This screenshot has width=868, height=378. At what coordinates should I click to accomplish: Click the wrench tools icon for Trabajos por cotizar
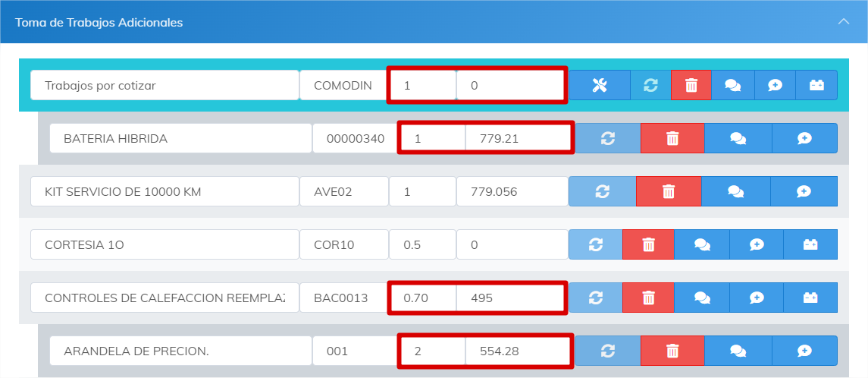(599, 86)
